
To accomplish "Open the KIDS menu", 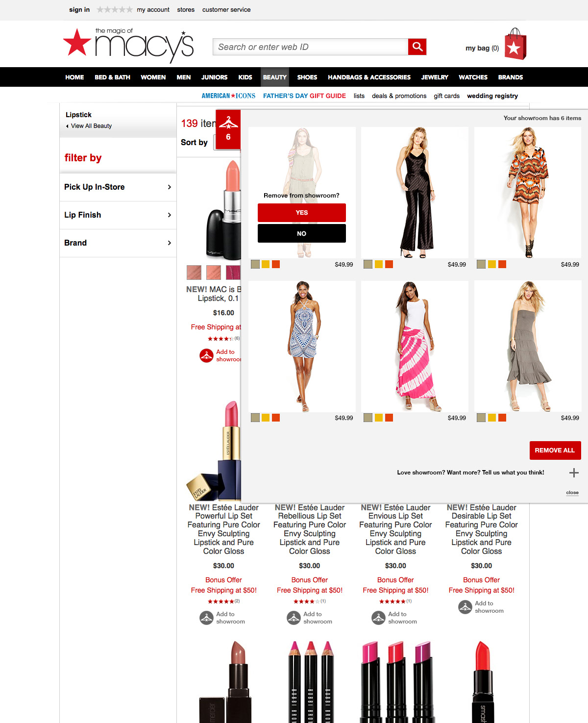I will tap(245, 77).
